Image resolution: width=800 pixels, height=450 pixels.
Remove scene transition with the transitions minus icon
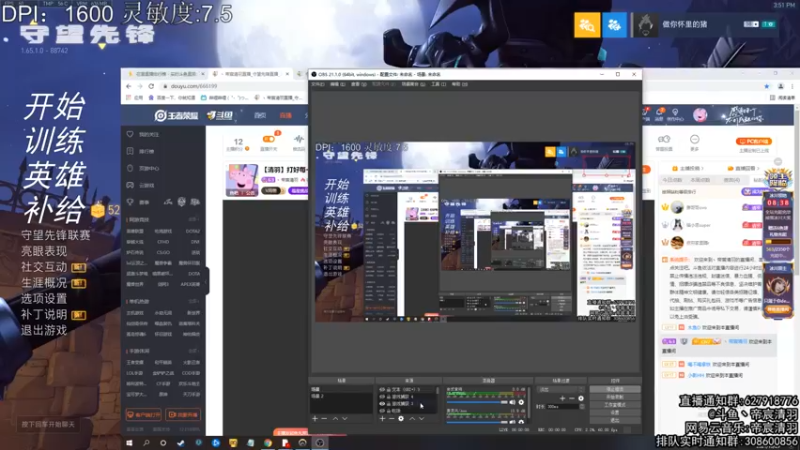571,398
